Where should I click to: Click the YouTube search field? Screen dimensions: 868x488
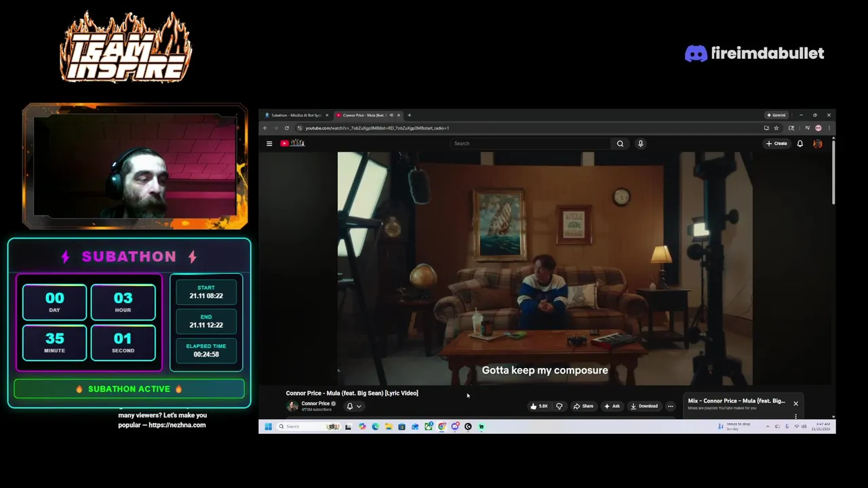tap(531, 144)
